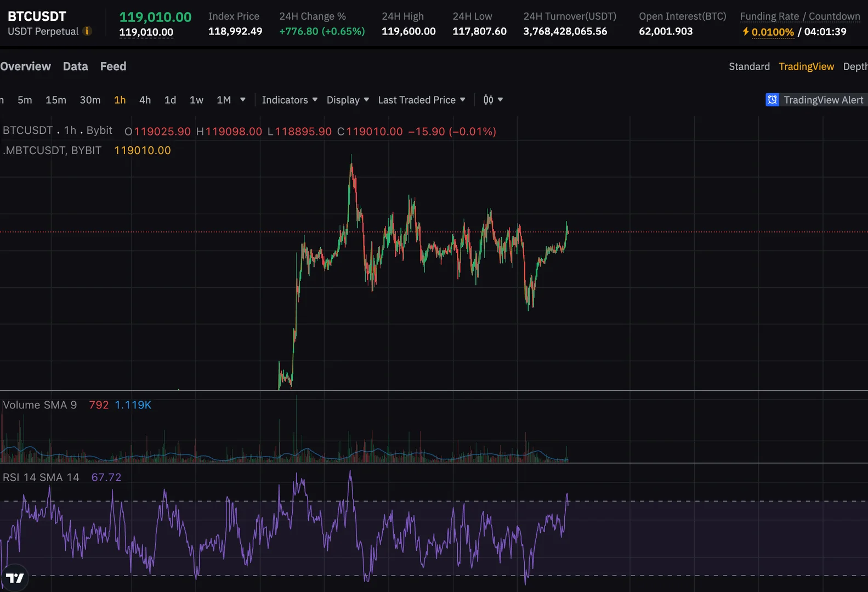This screenshot has width=868, height=592.
Task: Click the volume value 792
Action: click(x=99, y=405)
